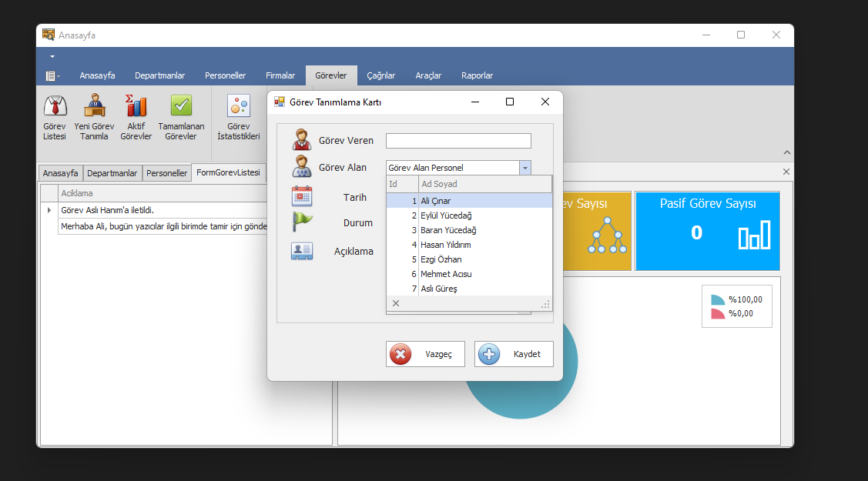
Task: Click the Görev Tanımlama Kartı title icon
Action: 280,102
